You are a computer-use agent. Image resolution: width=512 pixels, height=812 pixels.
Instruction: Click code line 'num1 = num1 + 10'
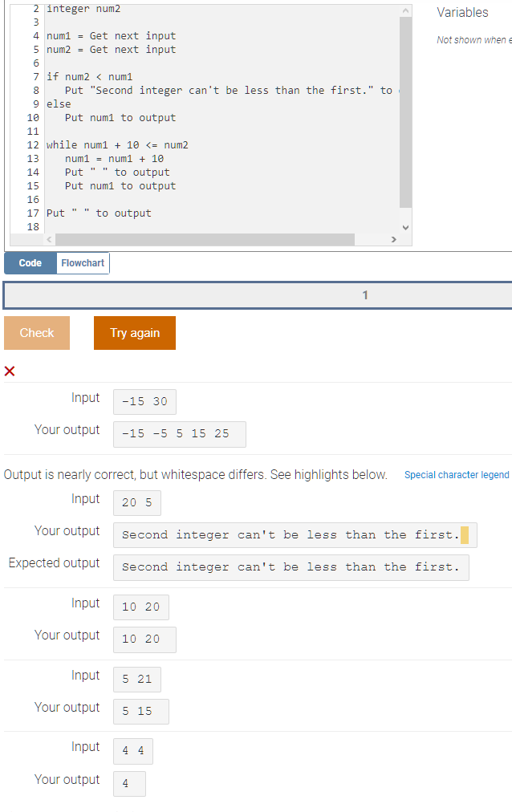click(115, 158)
